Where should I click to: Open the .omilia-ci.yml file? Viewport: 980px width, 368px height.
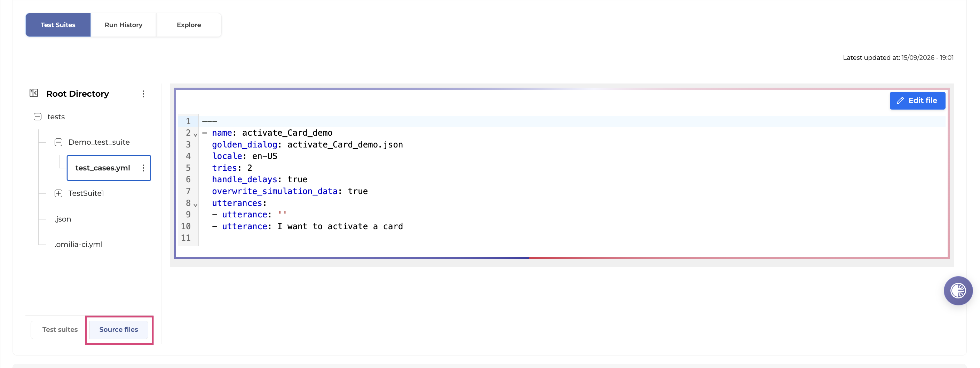[x=78, y=245]
